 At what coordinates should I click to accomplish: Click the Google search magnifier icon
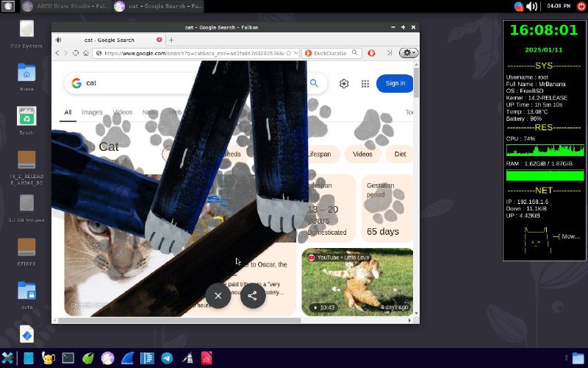click(314, 83)
